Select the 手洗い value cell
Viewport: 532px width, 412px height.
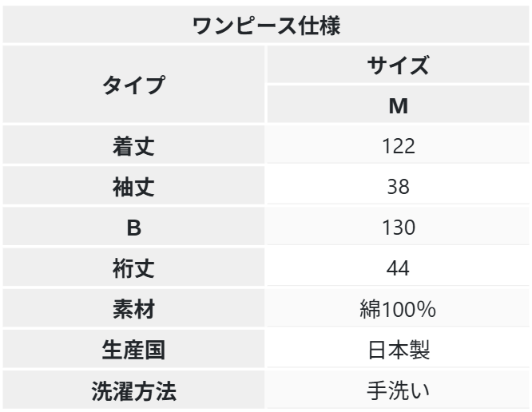tap(398, 390)
